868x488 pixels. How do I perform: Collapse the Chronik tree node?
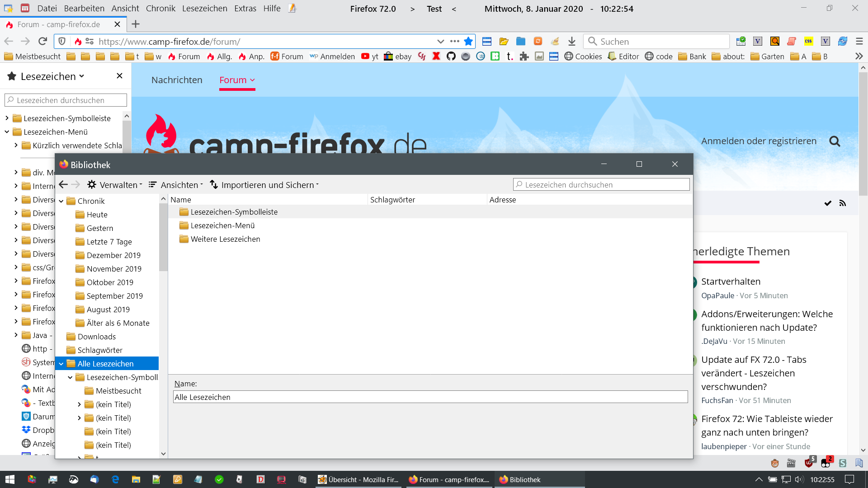tap(61, 201)
